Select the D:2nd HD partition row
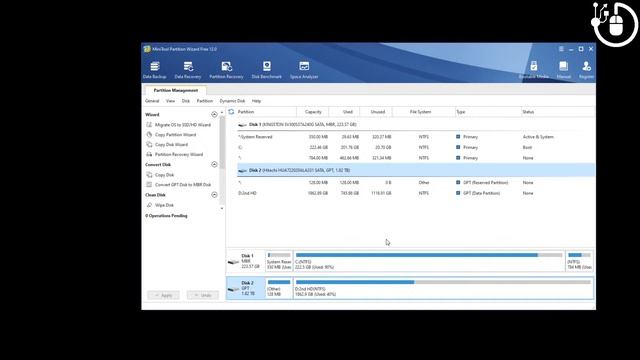The height and width of the screenshot is (360, 640). 416,193
